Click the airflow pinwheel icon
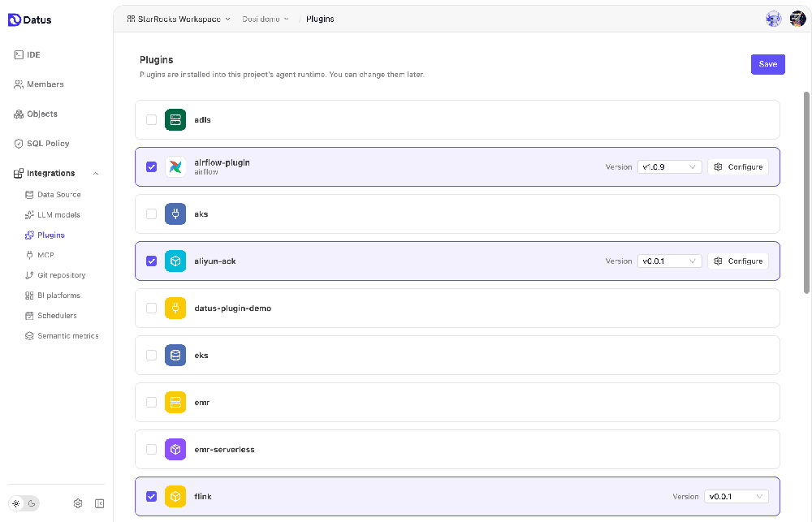Screen dimensions: 812x522 [175, 167]
